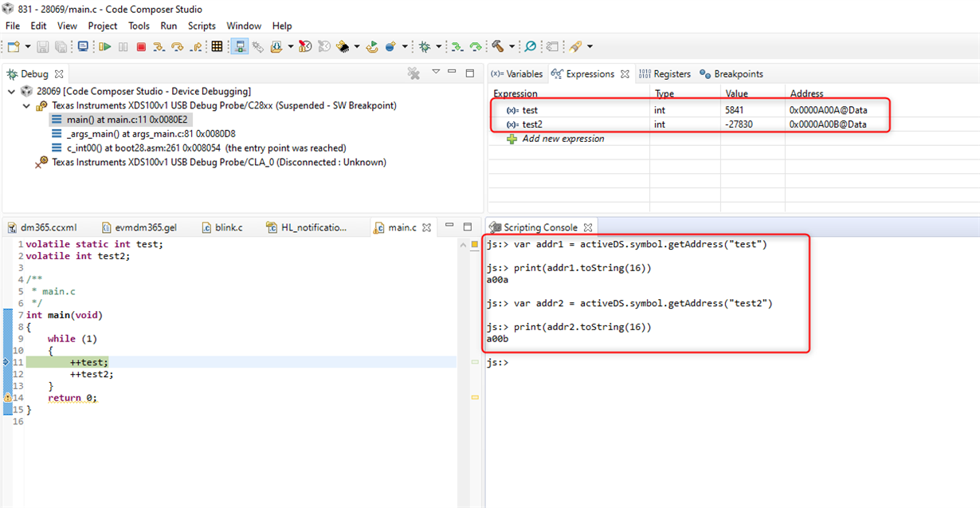Click the monitor debug-view toolbar icon
Viewport: 980px width, 508px height.
pyautogui.click(x=83, y=47)
